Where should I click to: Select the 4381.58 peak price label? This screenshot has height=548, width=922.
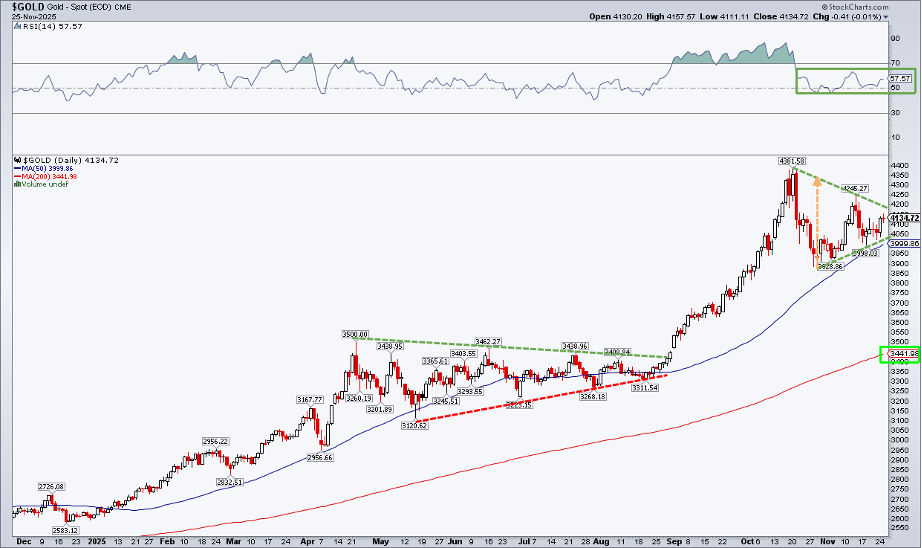[792, 161]
